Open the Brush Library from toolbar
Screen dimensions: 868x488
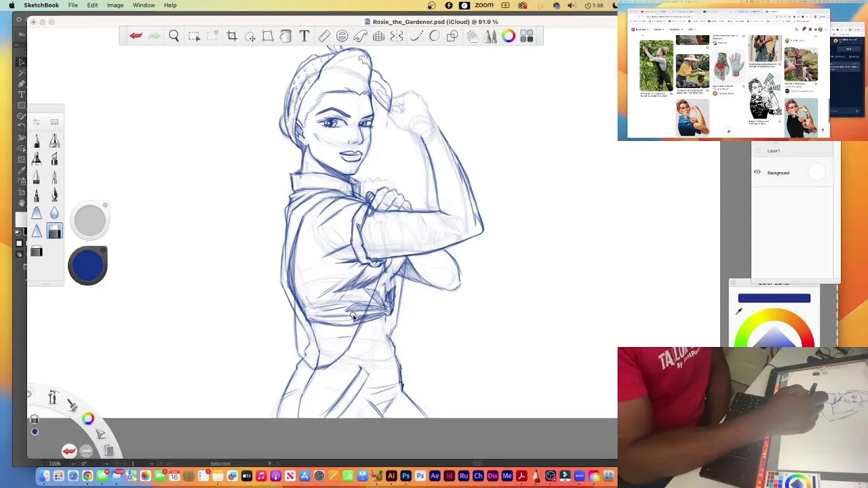[x=490, y=36]
